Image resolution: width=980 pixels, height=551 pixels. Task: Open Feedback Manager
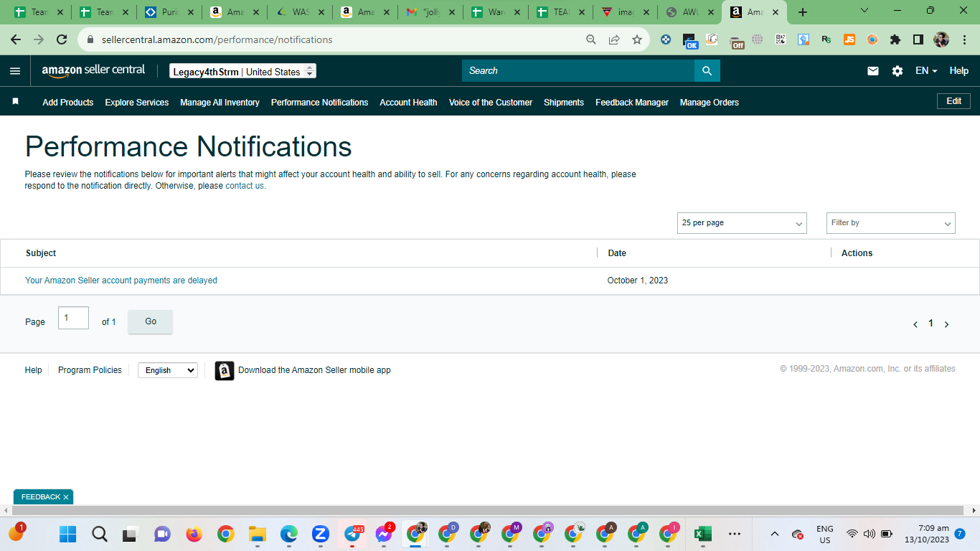pyautogui.click(x=632, y=103)
